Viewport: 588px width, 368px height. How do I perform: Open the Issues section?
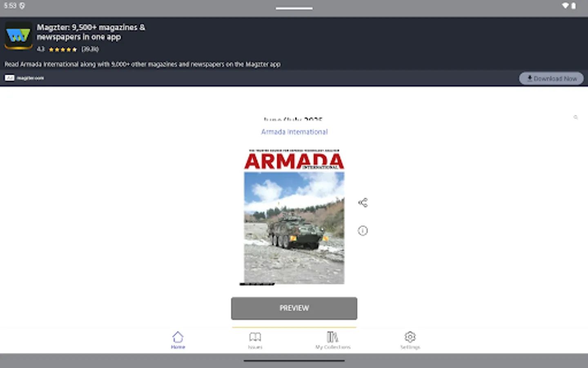256,340
